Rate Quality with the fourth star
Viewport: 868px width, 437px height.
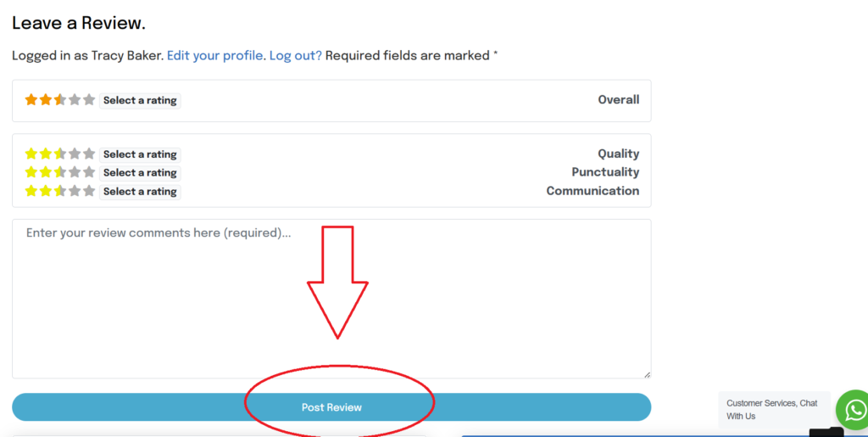click(x=75, y=154)
